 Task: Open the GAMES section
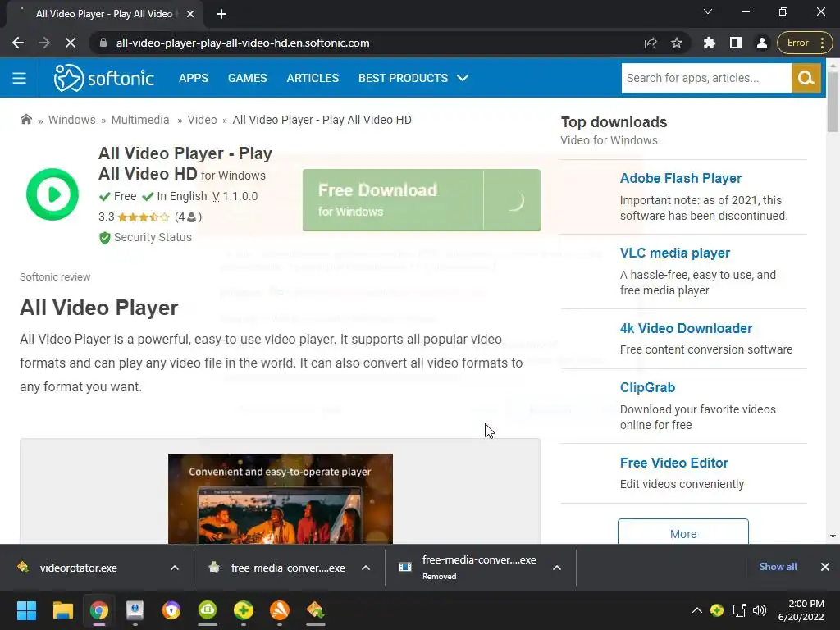[x=247, y=78]
